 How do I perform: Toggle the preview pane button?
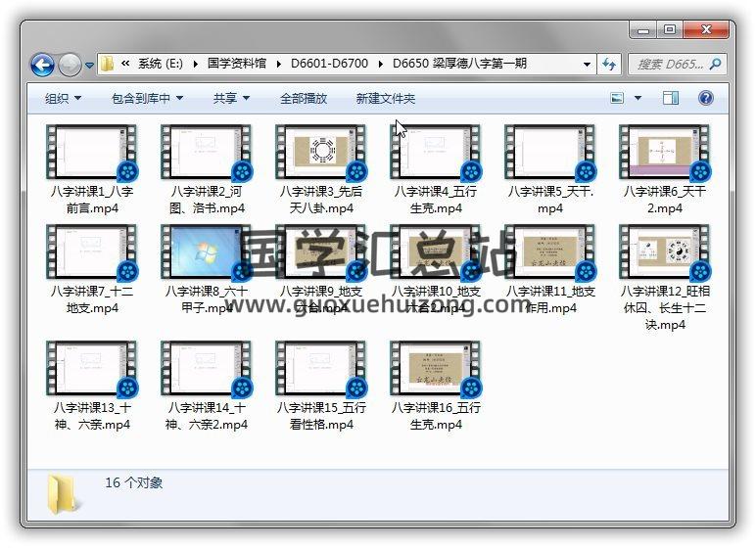(671, 98)
